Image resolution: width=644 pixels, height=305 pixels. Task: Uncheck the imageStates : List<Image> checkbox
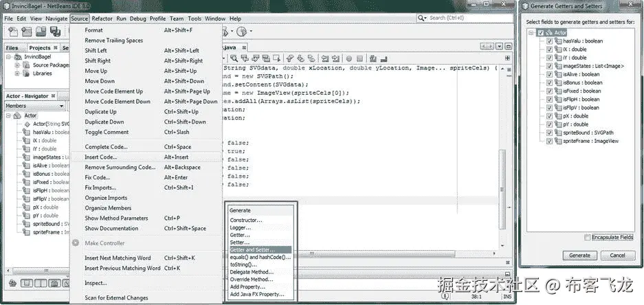(550, 66)
